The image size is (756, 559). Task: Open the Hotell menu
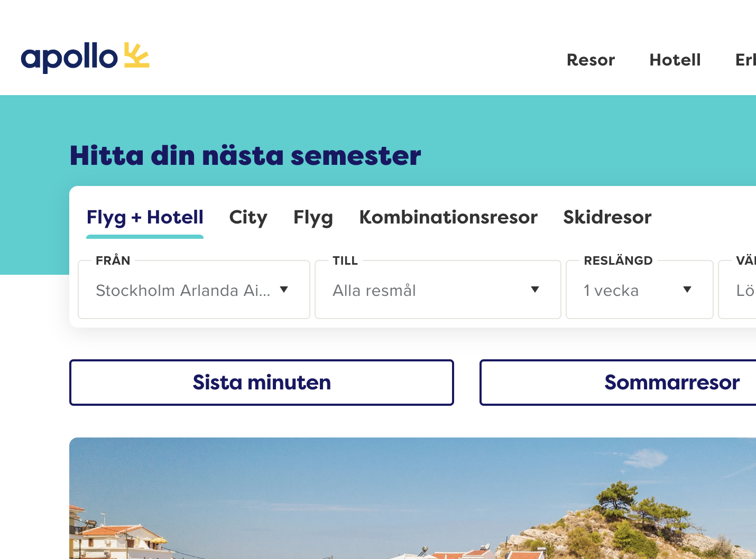[x=675, y=60]
